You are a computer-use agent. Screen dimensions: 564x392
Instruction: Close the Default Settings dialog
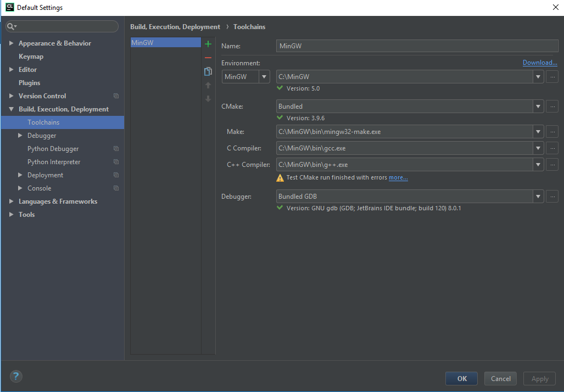tap(555, 7)
